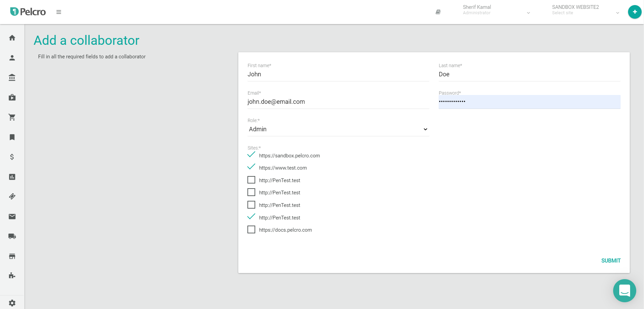Open the home dashboard icon in sidebar

[12, 38]
